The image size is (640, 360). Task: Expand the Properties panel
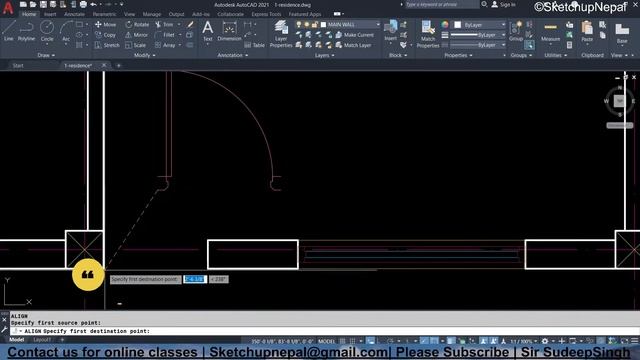458,55
